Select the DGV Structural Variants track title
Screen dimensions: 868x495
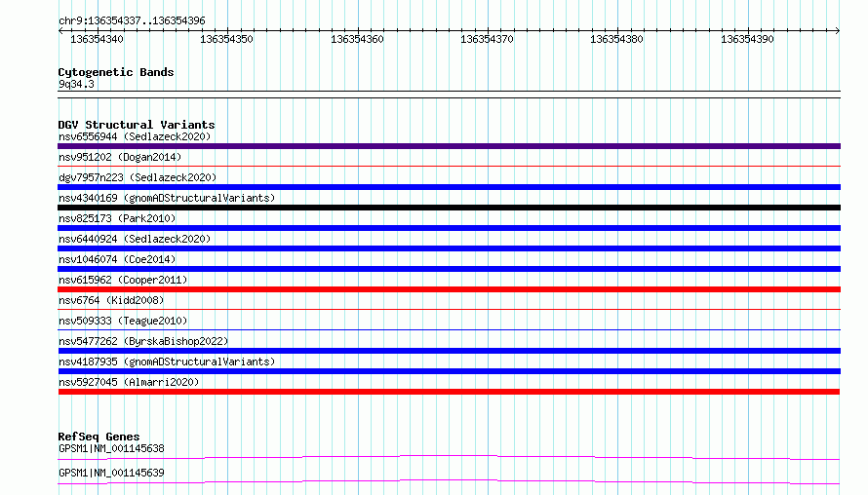coord(137,125)
